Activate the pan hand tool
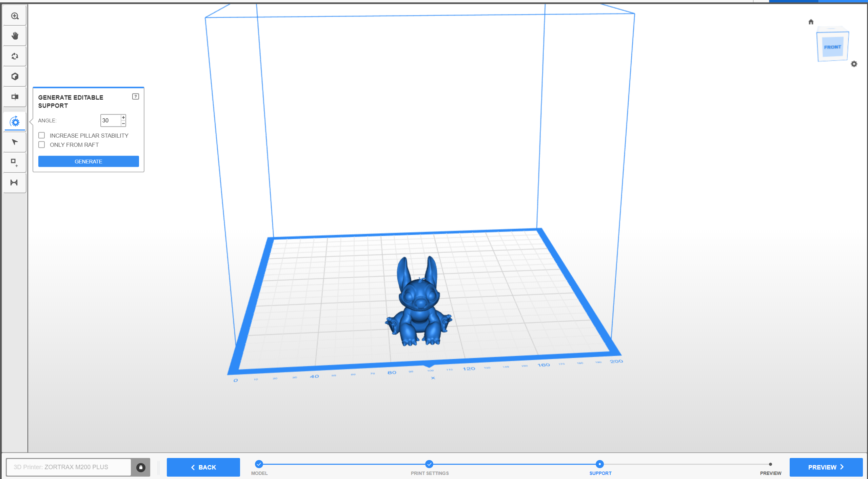This screenshot has width=868, height=479. (15, 36)
